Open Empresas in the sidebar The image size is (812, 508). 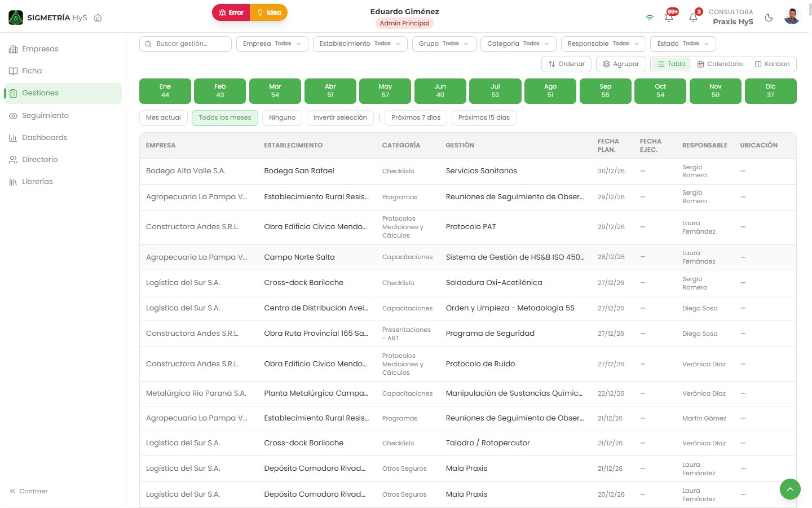pyautogui.click(x=63, y=49)
